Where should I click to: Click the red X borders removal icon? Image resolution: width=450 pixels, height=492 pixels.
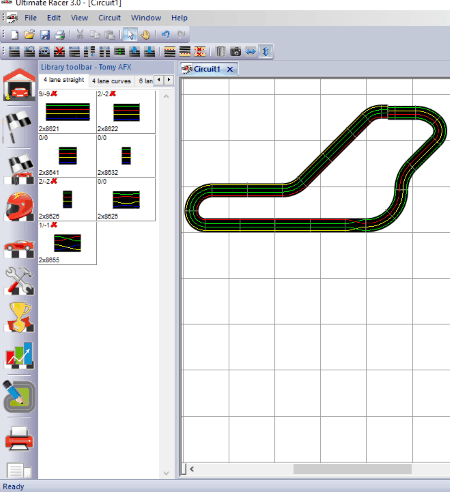[x=200, y=51]
